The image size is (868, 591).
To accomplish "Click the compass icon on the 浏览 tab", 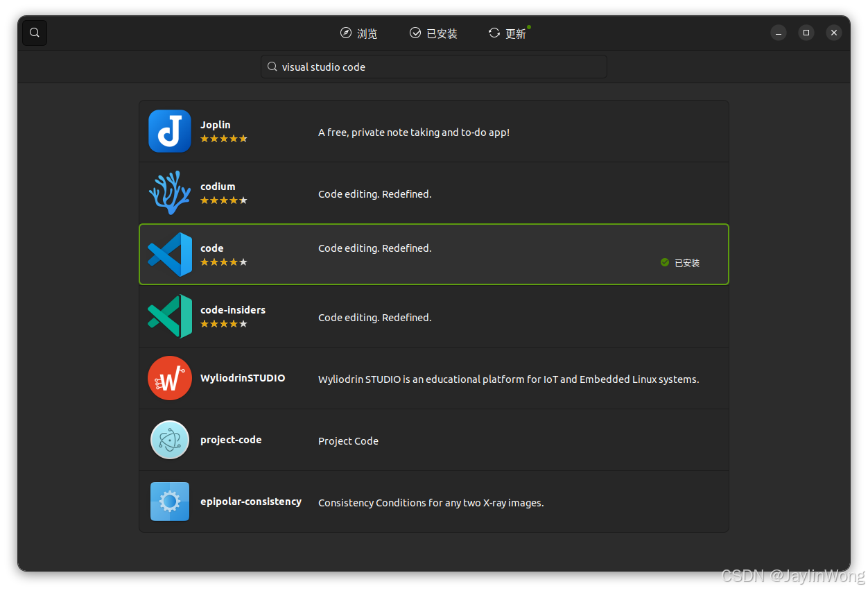I will [346, 33].
